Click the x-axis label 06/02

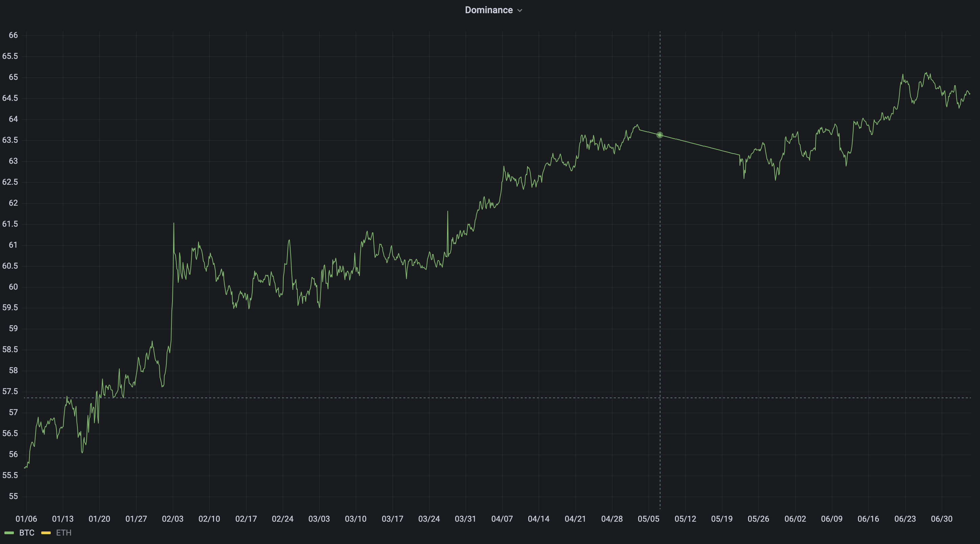point(795,519)
